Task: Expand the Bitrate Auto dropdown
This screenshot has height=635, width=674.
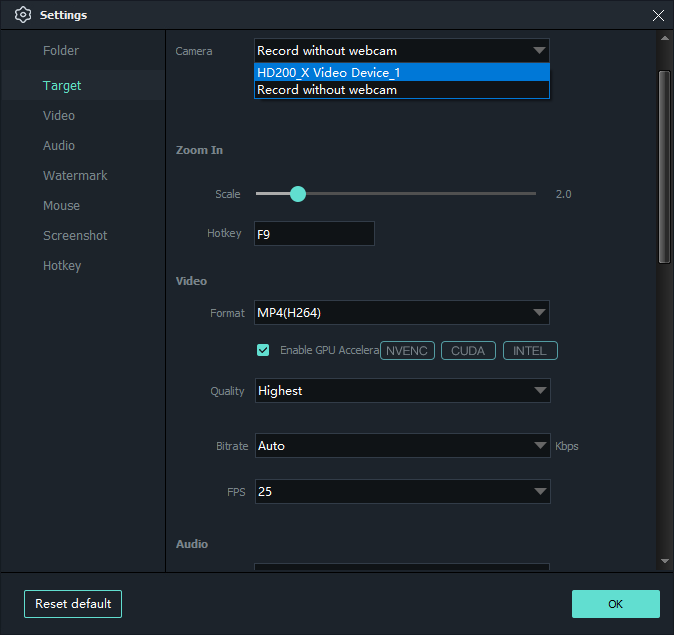Action: (402, 446)
